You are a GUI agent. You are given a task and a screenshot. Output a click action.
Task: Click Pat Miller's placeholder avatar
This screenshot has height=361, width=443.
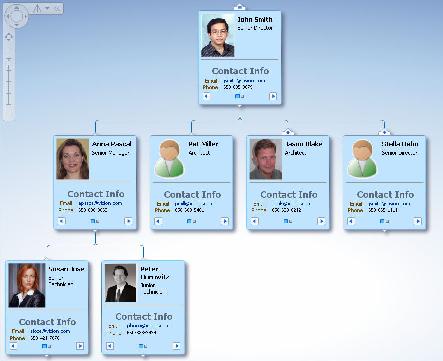pos(169,158)
